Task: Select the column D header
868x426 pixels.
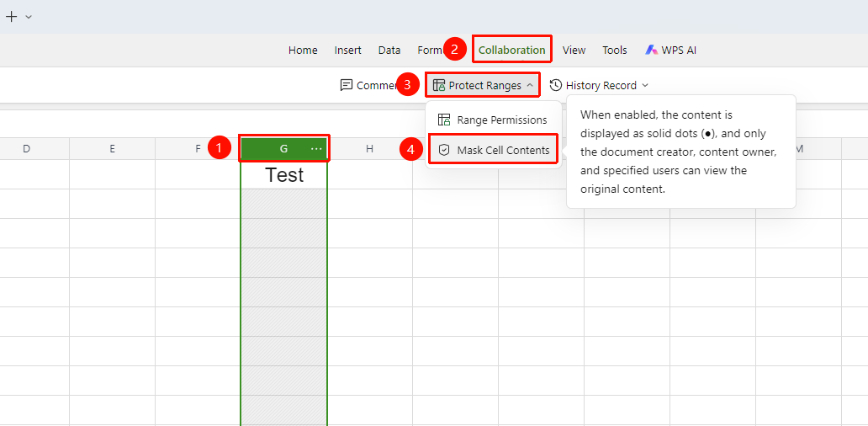Action: click(27, 148)
